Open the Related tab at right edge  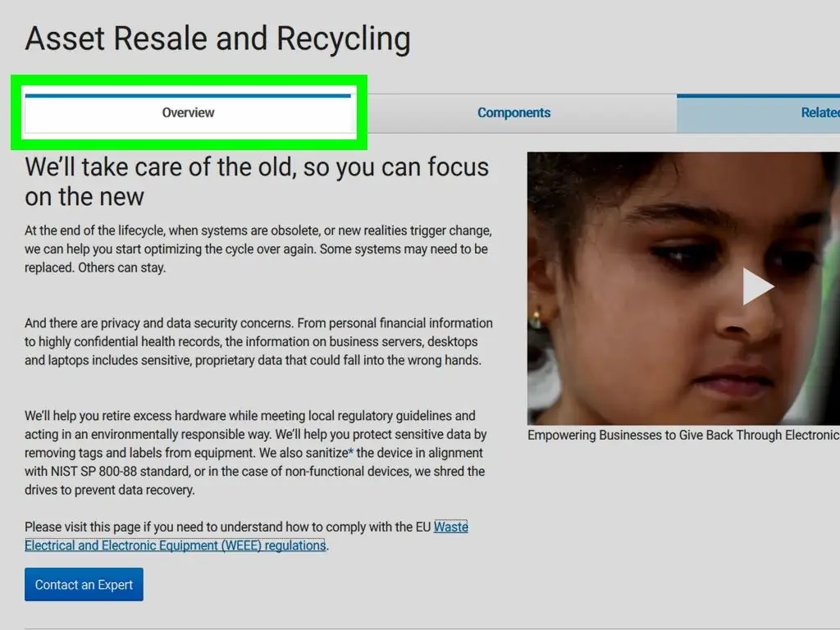coord(759,113)
